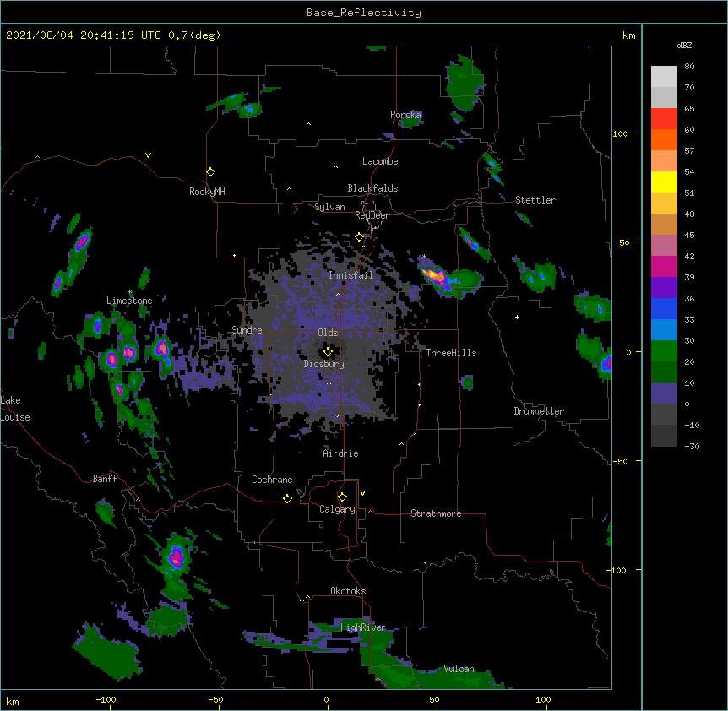Viewport: 728px width, 711px height.
Task: Click the Banff label
Action: [x=105, y=479]
